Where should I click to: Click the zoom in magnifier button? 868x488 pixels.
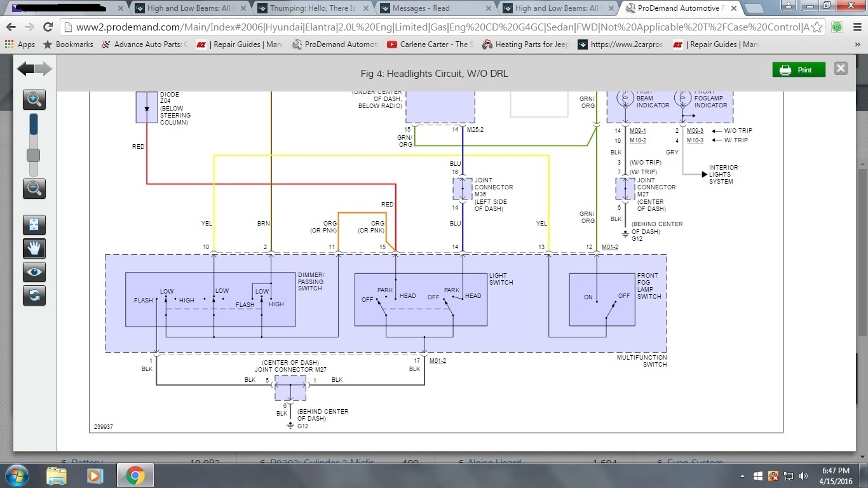pyautogui.click(x=34, y=99)
